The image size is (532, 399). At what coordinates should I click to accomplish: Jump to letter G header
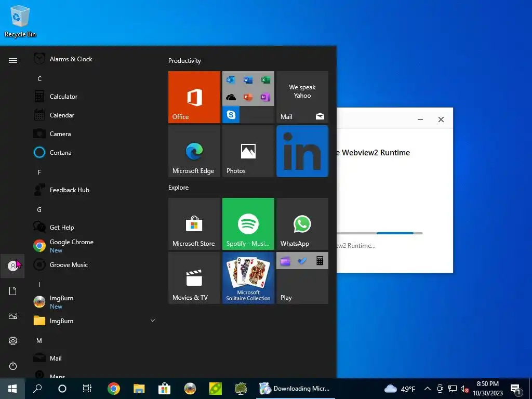(x=39, y=210)
